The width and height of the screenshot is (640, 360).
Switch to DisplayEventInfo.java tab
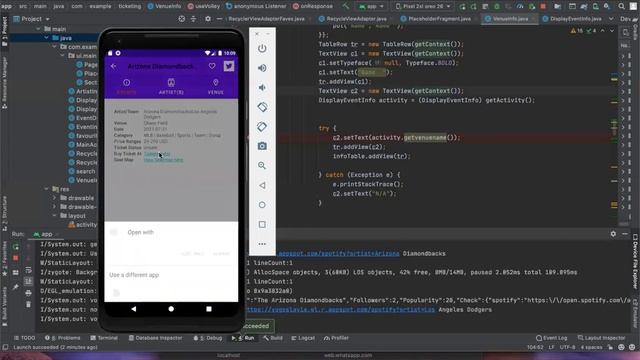pyautogui.click(x=576, y=19)
